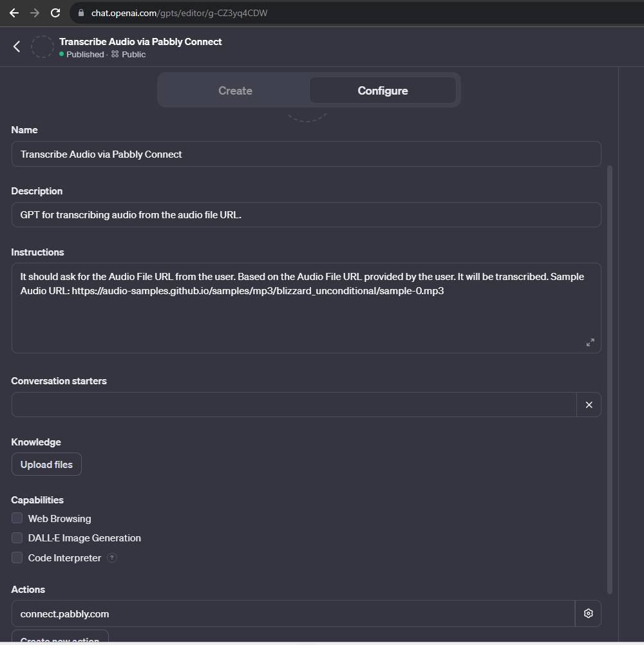
Task: Click the empty Conversation starters field
Action: point(294,405)
